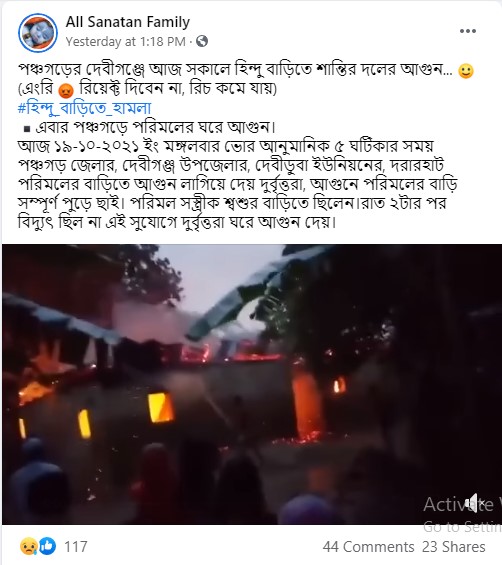The width and height of the screenshot is (502, 565).
Task: Open the All Sanatan Family page name link
Action: 128,22
